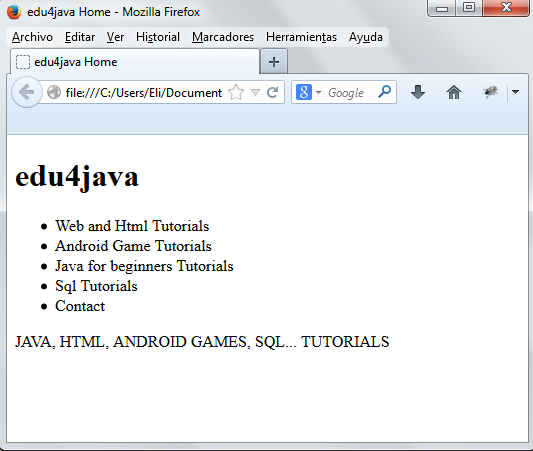Screen dimensions: 533x451
Task: Click the Web and Html Tutorials link
Action: 132,226
